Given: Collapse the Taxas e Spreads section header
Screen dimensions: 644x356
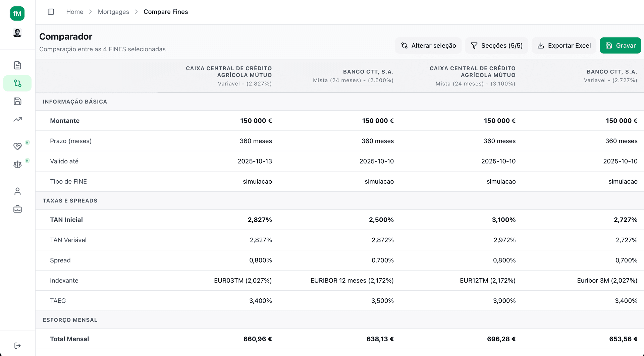Looking at the screenshot, I should click(x=70, y=201).
